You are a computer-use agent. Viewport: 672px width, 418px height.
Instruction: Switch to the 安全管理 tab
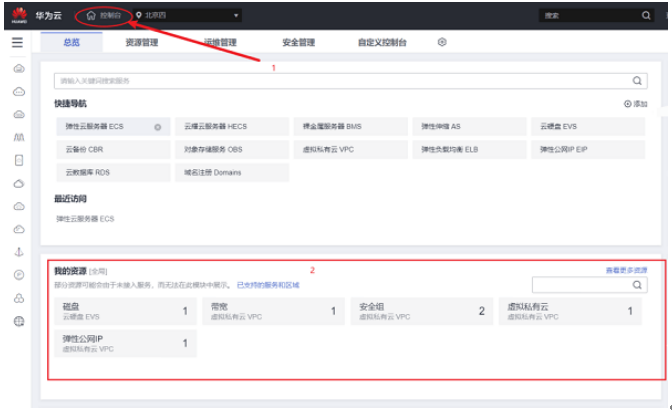tap(298, 42)
